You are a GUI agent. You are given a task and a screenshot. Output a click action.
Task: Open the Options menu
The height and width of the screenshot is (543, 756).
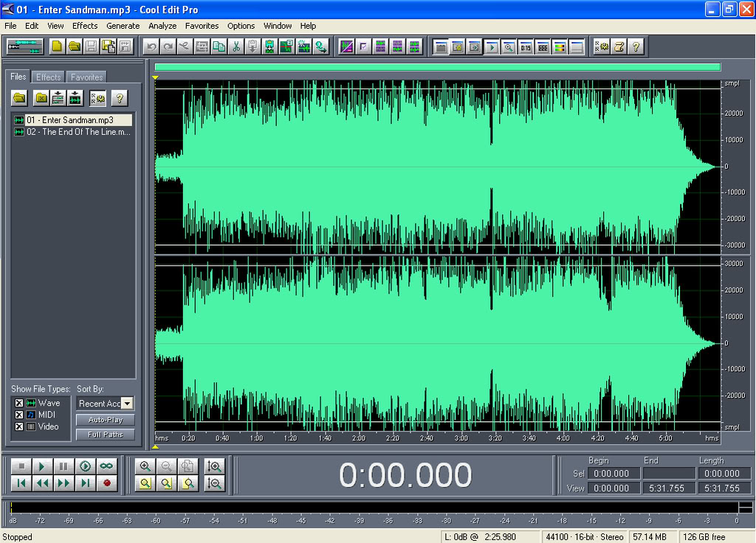point(241,26)
